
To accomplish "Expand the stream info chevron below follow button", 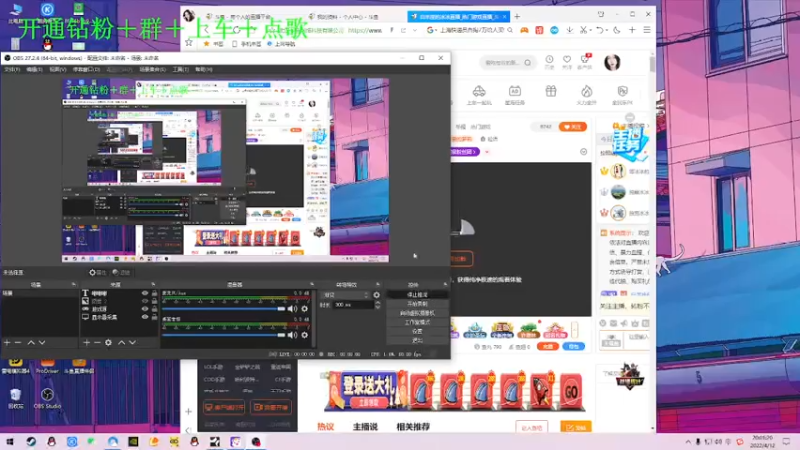I will (x=584, y=152).
